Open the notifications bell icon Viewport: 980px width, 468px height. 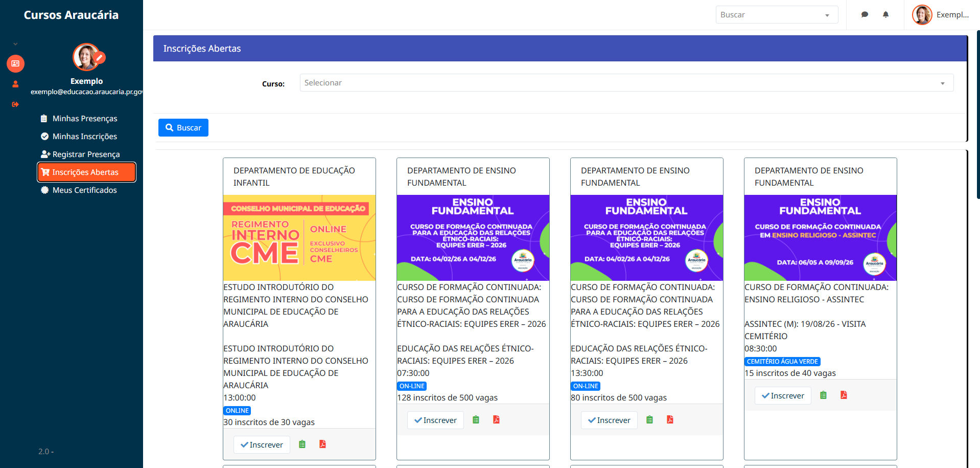[x=885, y=15]
